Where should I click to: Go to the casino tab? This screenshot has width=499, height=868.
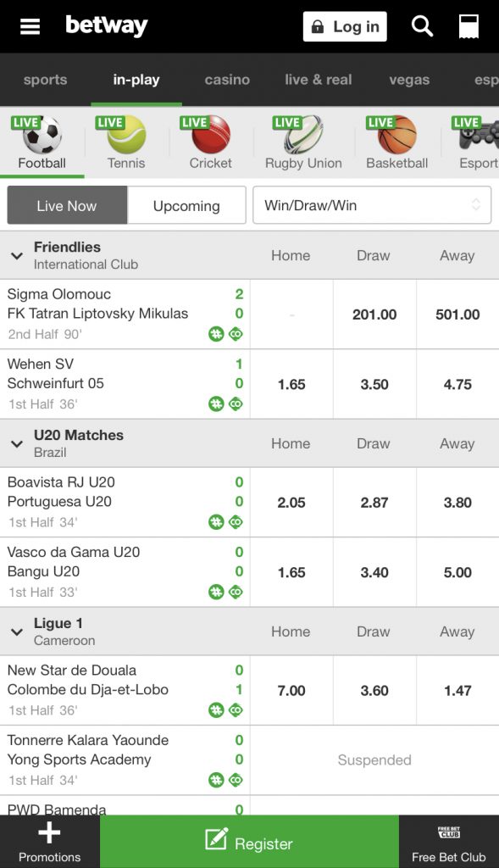coord(227,80)
